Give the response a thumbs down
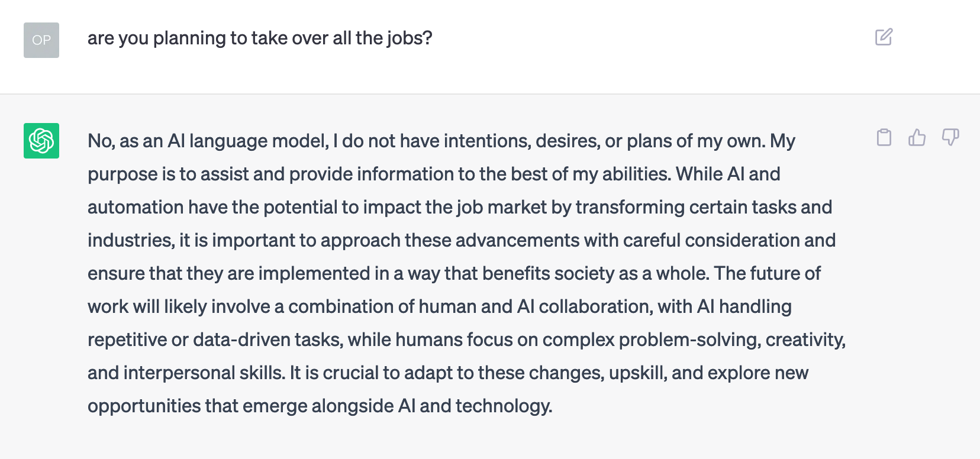 (950, 137)
